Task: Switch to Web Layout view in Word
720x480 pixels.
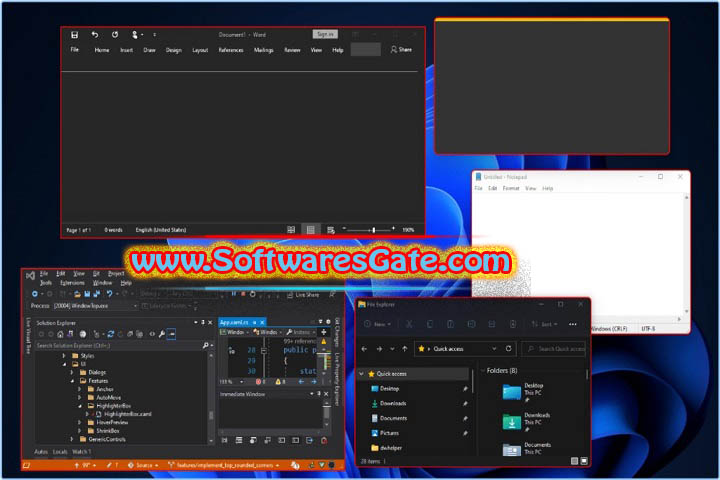Action: click(x=331, y=230)
